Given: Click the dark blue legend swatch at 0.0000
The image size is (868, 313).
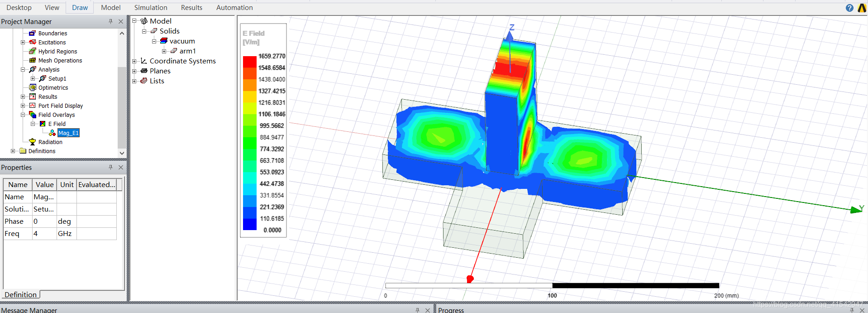Looking at the screenshot, I should click(250, 224).
